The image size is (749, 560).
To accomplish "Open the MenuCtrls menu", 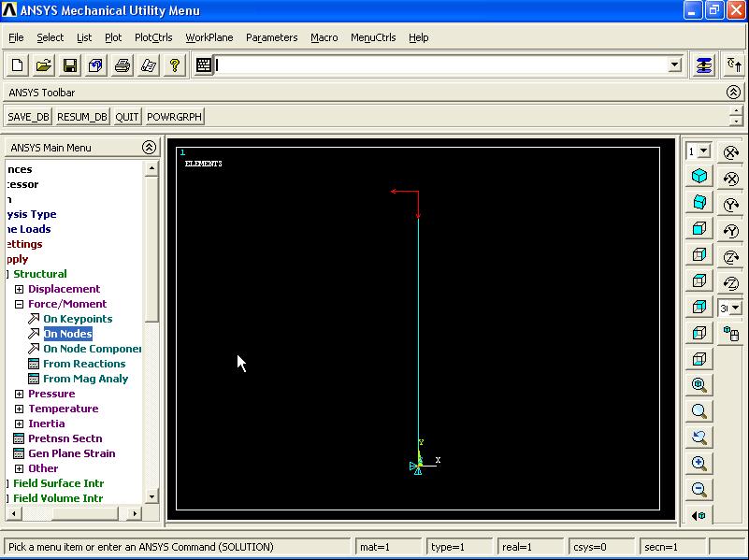I will click(373, 37).
